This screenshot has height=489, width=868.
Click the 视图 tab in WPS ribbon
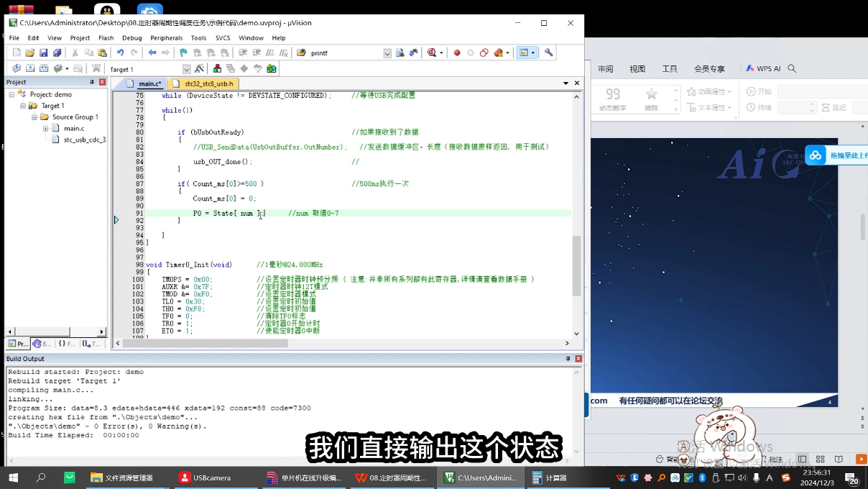(x=637, y=69)
